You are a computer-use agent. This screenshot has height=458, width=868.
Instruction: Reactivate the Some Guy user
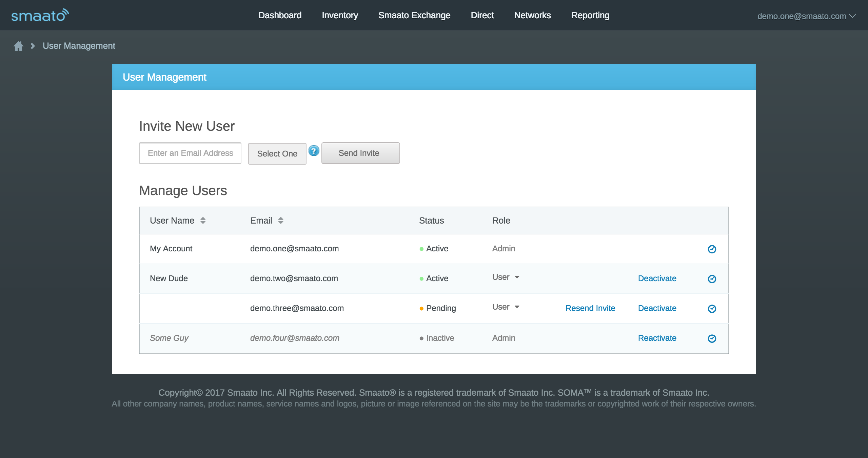click(657, 338)
